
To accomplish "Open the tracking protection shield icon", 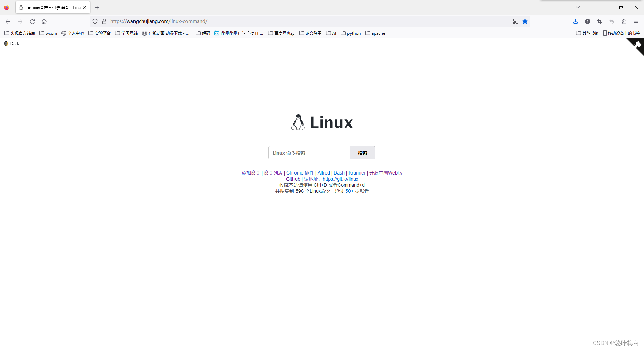I will [x=95, y=21].
